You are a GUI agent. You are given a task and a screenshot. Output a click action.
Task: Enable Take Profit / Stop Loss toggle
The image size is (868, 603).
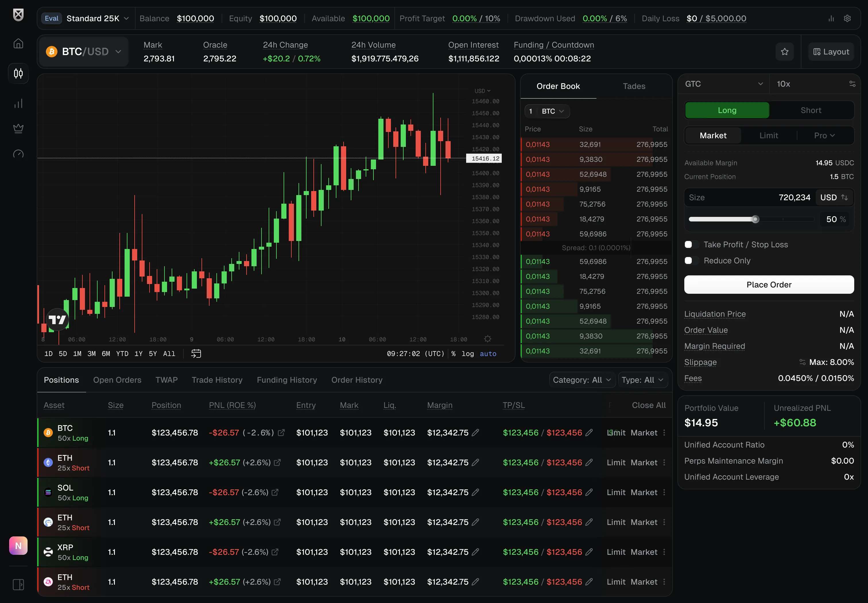691,245
